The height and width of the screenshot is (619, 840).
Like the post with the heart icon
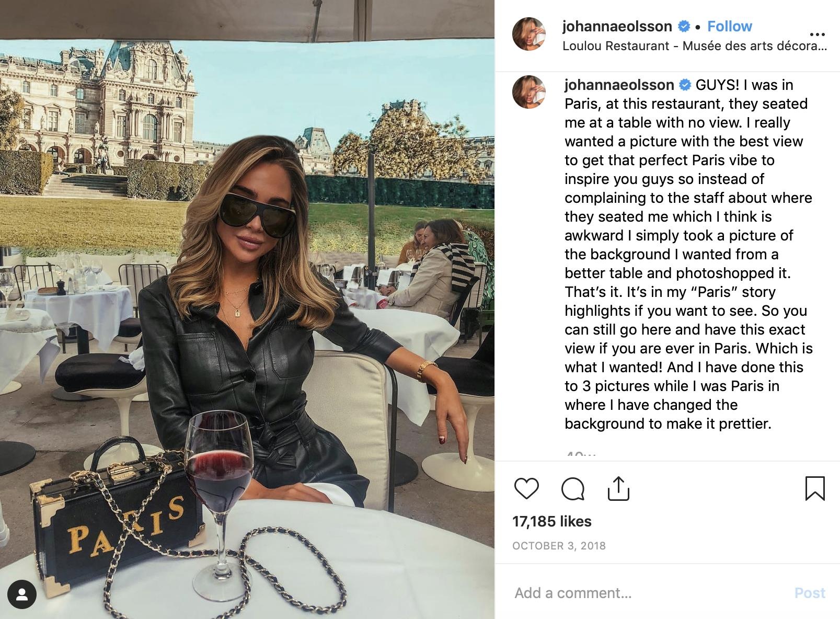point(526,488)
